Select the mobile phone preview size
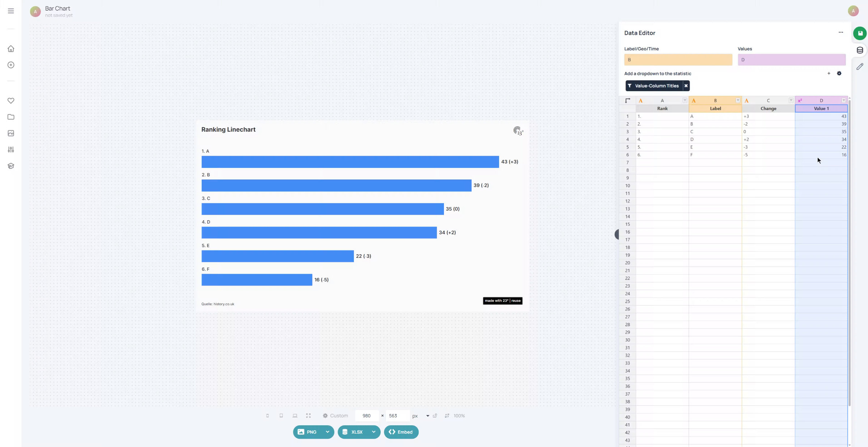The height and width of the screenshot is (447, 868). pyautogui.click(x=267, y=416)
